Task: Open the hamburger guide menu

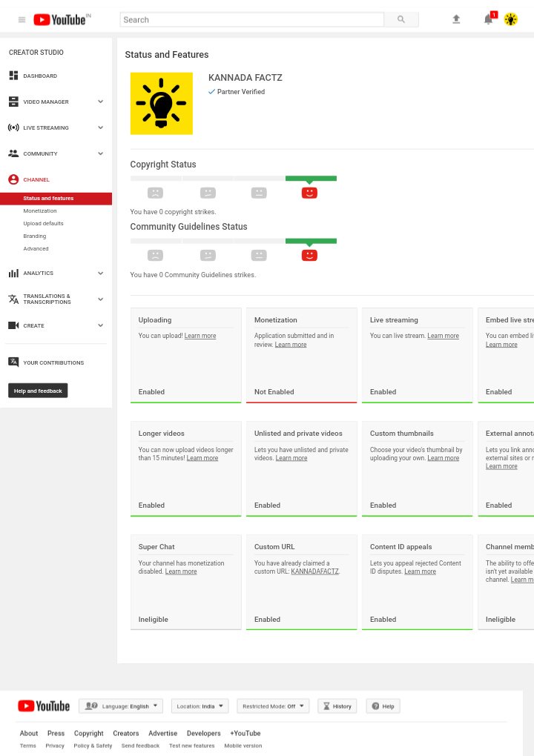Action: [22, 20]
